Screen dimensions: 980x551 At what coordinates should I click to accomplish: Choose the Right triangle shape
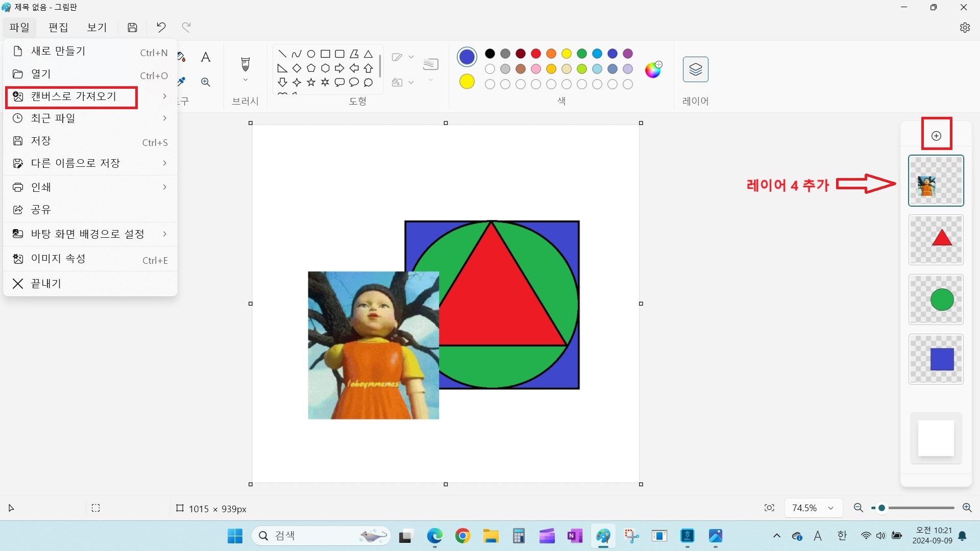pyautogui.click(x=282, y=68)
